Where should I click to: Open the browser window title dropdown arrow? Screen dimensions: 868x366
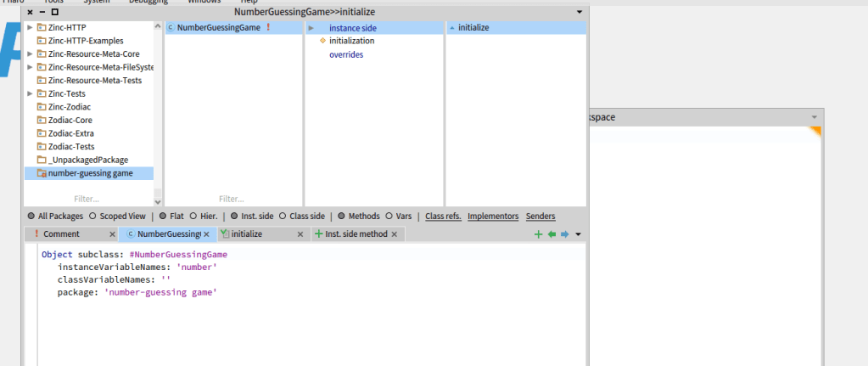[x=580, y=13]
